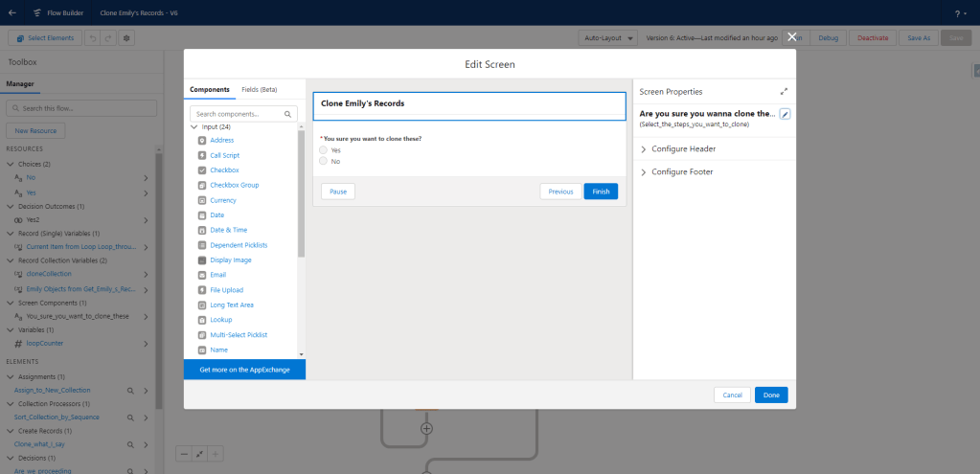The image size is (980, 474).
Task: Click Get more on the AppExchange
Action: pos(244,369)
